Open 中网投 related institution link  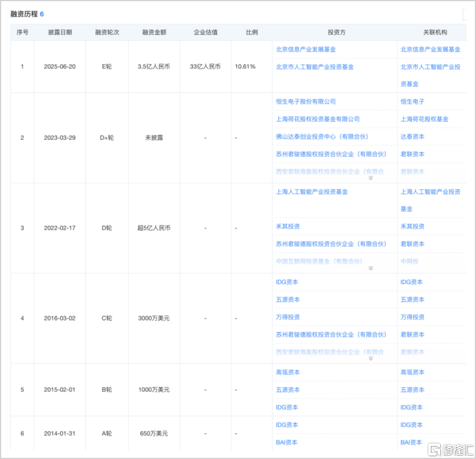pos(409,261)
